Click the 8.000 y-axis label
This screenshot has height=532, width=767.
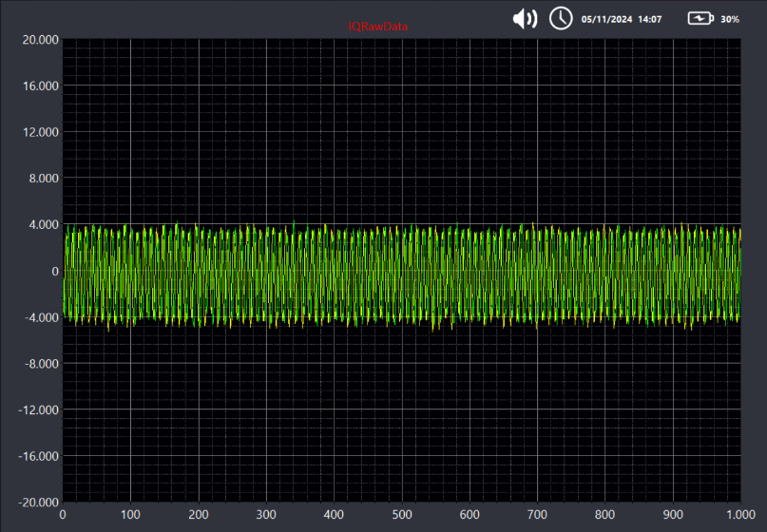click(44, 179)
